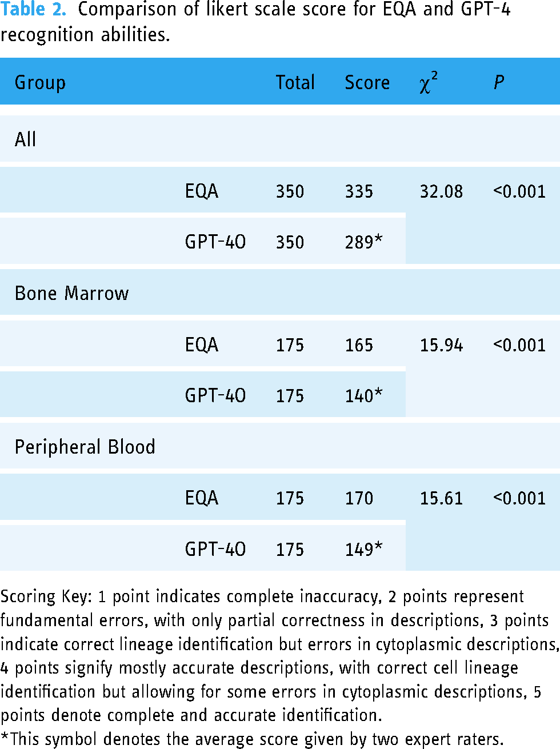Select the chi-square value 15.94

pos(441,345)
